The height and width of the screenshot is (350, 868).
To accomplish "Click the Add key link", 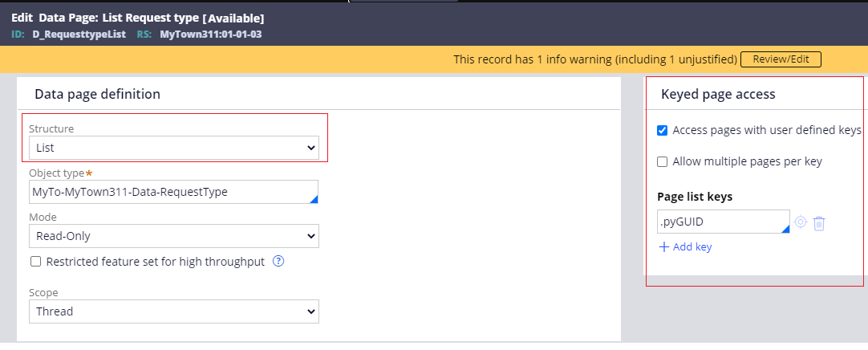I will pyautogui.click(x=685, y=247).
